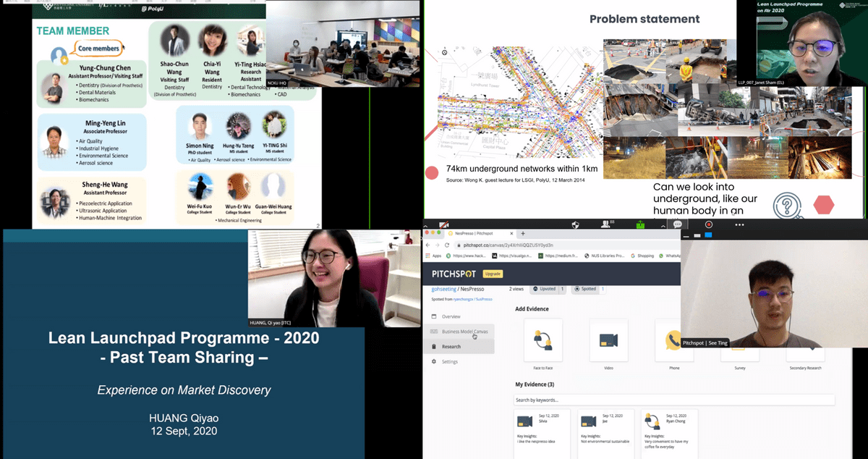This screenshot has height=459, width=868.
Task: Open the visualgo bookmark
Action: point(512,256)
